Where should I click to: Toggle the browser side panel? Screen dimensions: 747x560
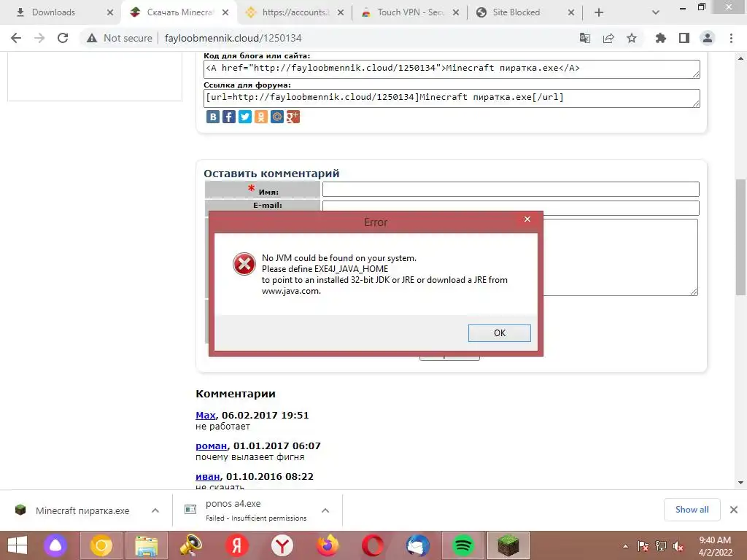click(684, 38)
